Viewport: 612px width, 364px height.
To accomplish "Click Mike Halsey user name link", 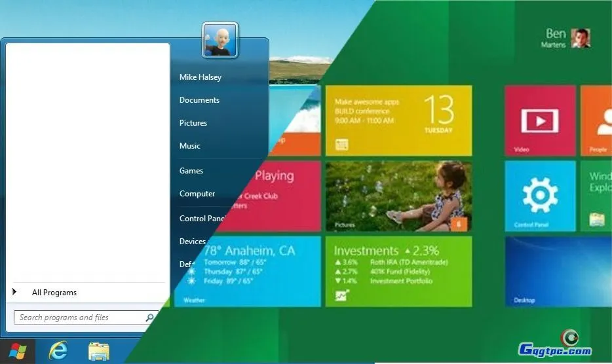I will 201,77.
